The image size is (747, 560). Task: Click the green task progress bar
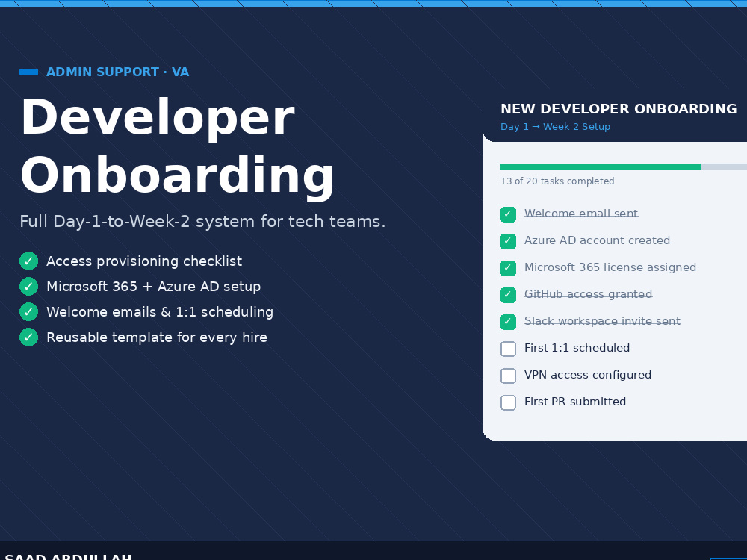click(x=601, y=167)
